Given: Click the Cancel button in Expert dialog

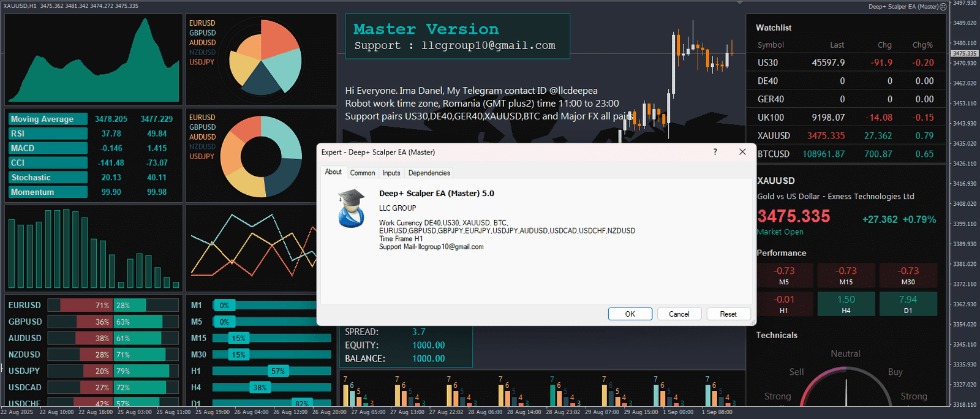Looking at the screenshot, I should 679,314.
